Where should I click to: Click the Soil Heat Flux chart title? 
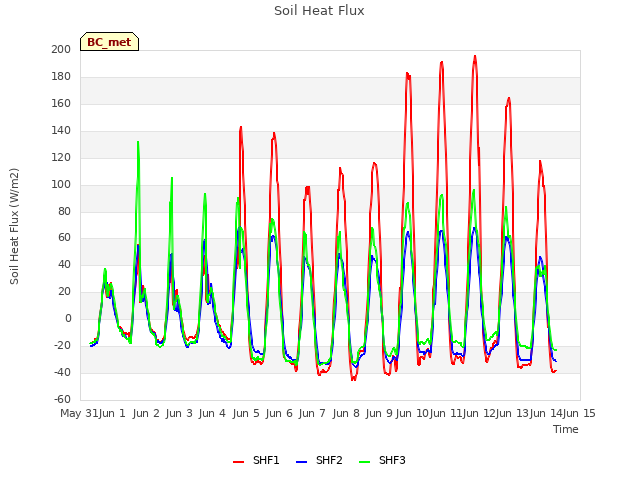click(x=319, y=11)
